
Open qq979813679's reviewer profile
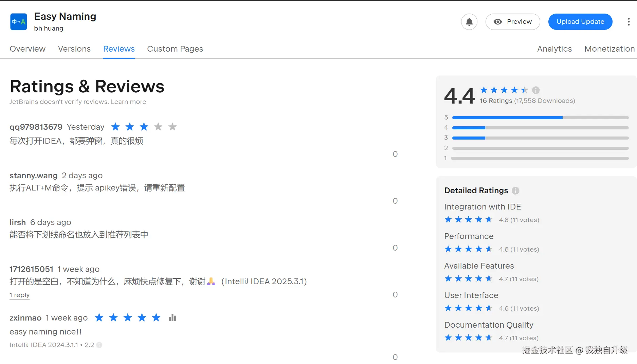click(36, 127)
